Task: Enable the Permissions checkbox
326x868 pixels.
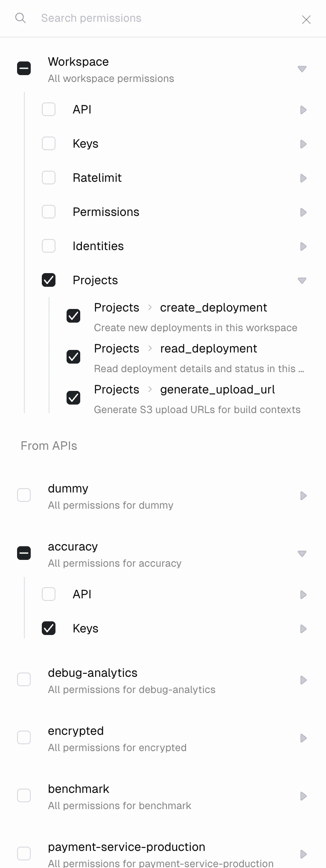Action: point(49,212)
